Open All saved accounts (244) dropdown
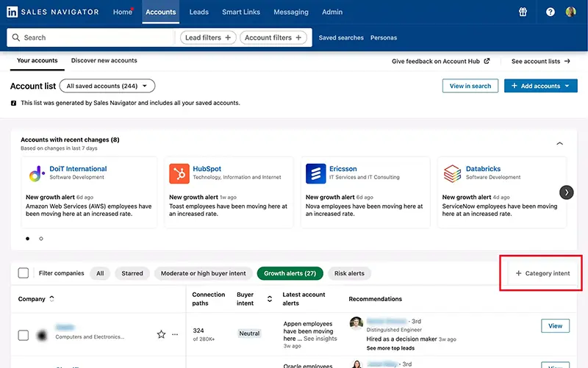The image size is (588, 368). pos(107,86)
